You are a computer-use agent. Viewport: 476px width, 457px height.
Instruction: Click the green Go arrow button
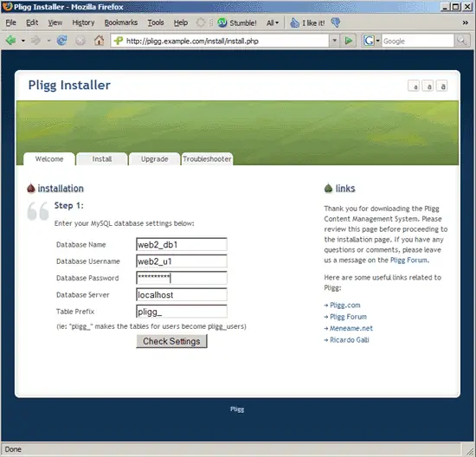click(349, 41)
